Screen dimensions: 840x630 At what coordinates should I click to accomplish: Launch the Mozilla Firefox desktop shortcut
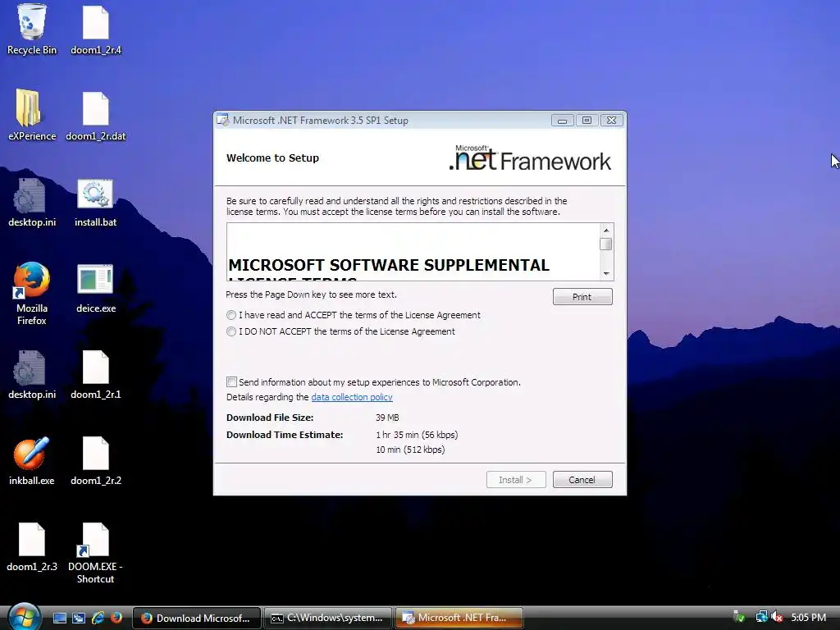pyautogui.click(x=32, y=293)
